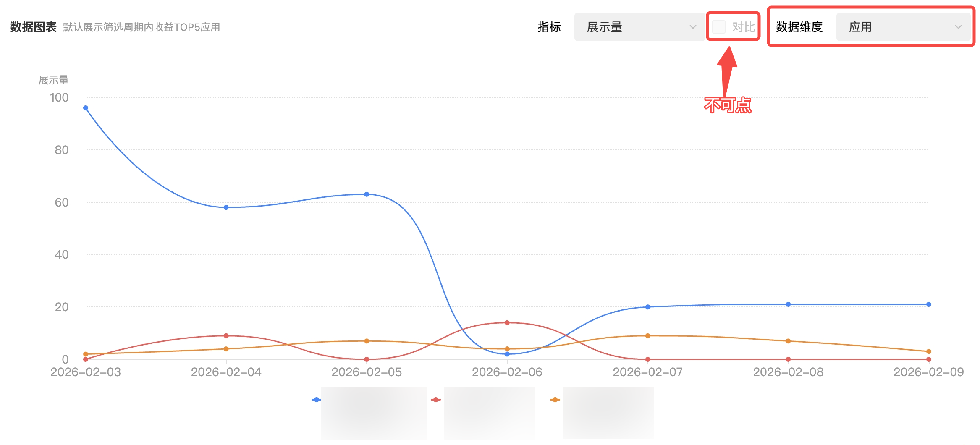This screenshot has width=980, height=445.
Task: Toggle the blurred legend entry beside the blue marker
Action: tap(373, 413)
